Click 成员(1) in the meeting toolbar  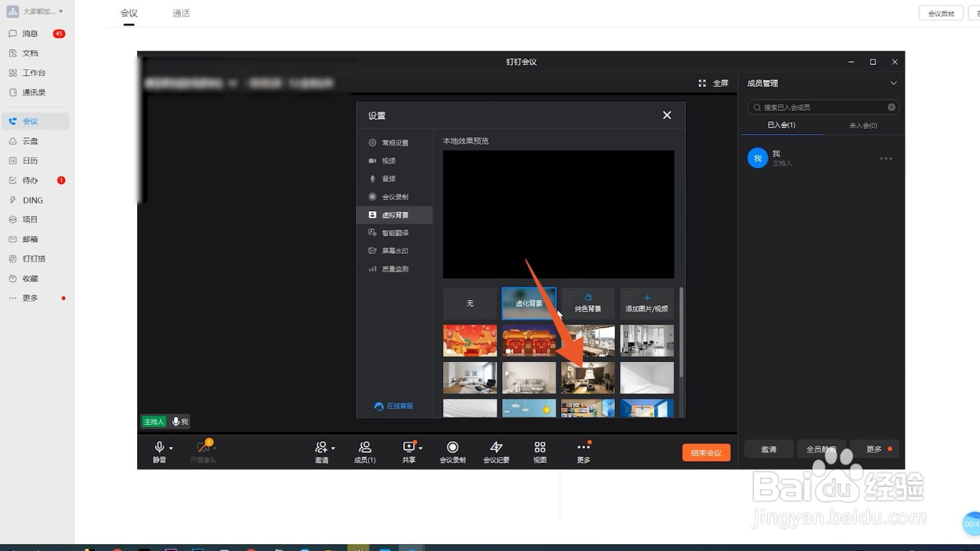coord(365,452)
